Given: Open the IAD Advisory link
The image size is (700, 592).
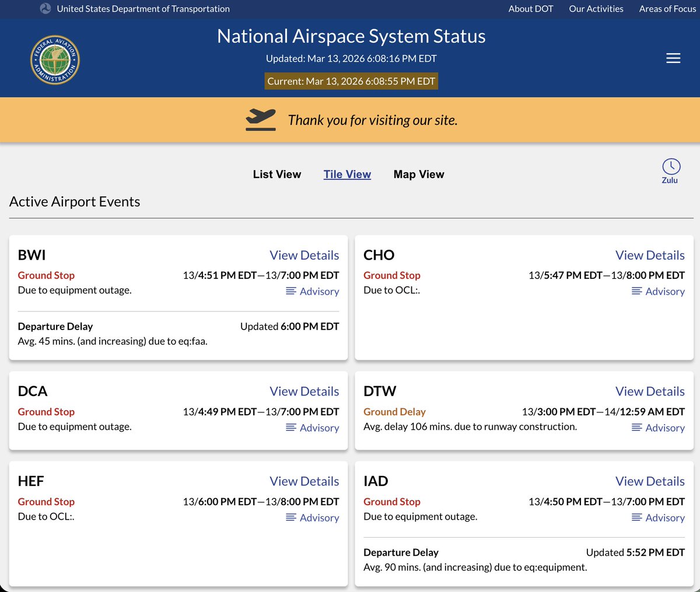Looking at the screenshot, I should point(659,518).
